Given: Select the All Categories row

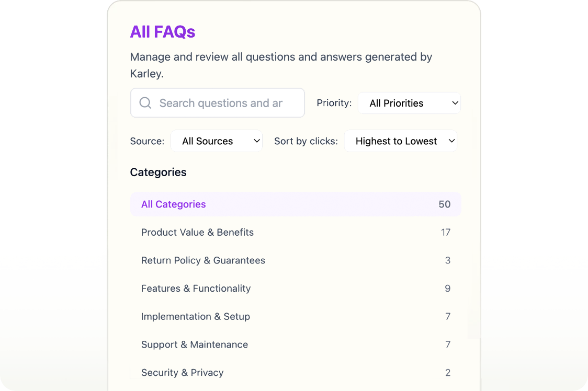Looking at the screenshot, I should 296,204.
